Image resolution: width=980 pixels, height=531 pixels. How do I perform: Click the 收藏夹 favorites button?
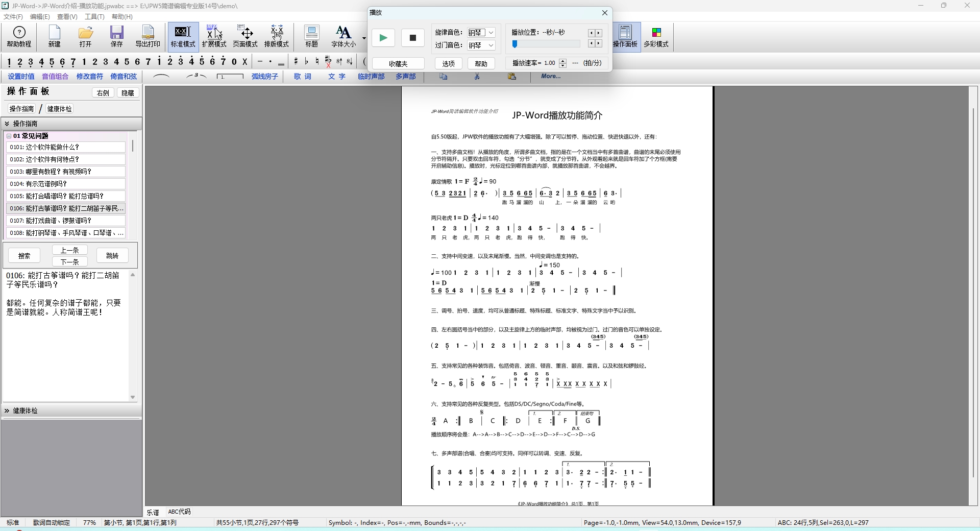pos(398,64)
